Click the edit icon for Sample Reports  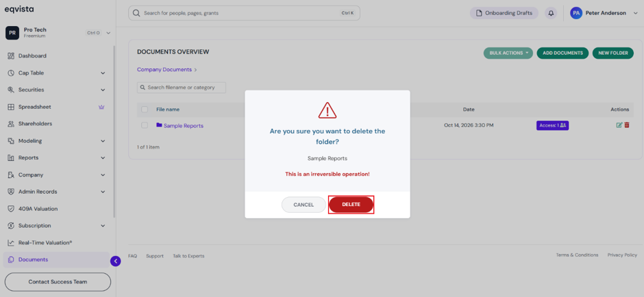619,125
